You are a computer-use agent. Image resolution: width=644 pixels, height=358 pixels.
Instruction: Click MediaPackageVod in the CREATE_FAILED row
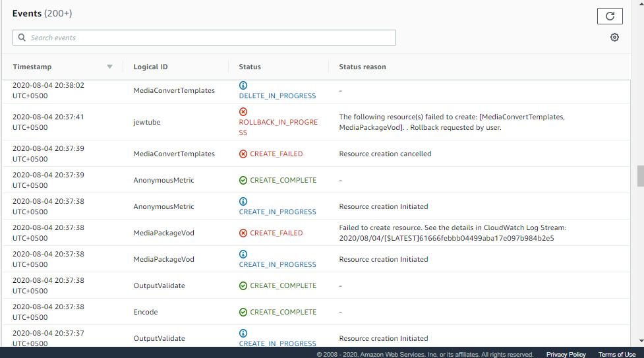(163, 233)
